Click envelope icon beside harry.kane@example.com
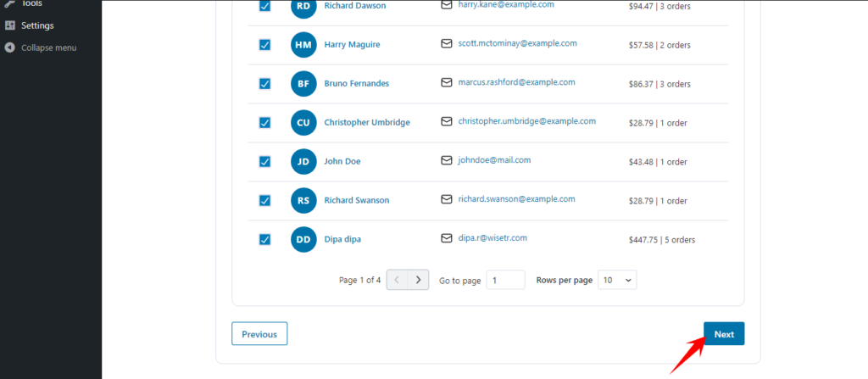868x379 pixels. coord(447,4)
